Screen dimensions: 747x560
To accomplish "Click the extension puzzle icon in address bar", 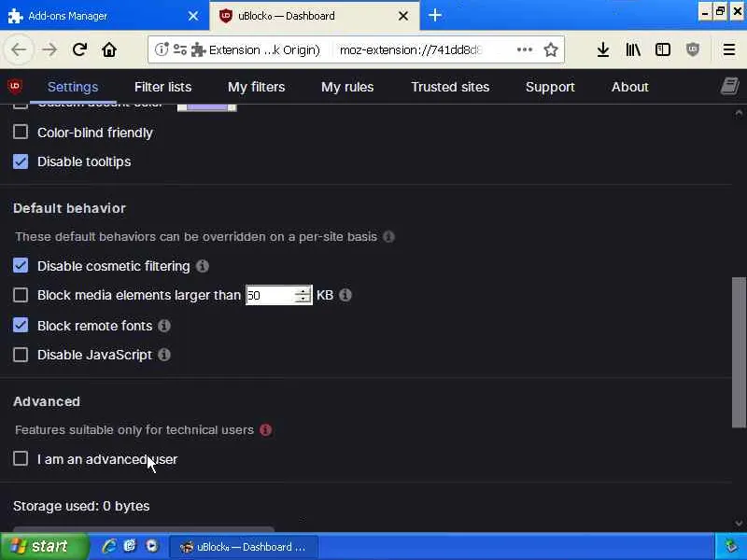I will click(198, 49).
